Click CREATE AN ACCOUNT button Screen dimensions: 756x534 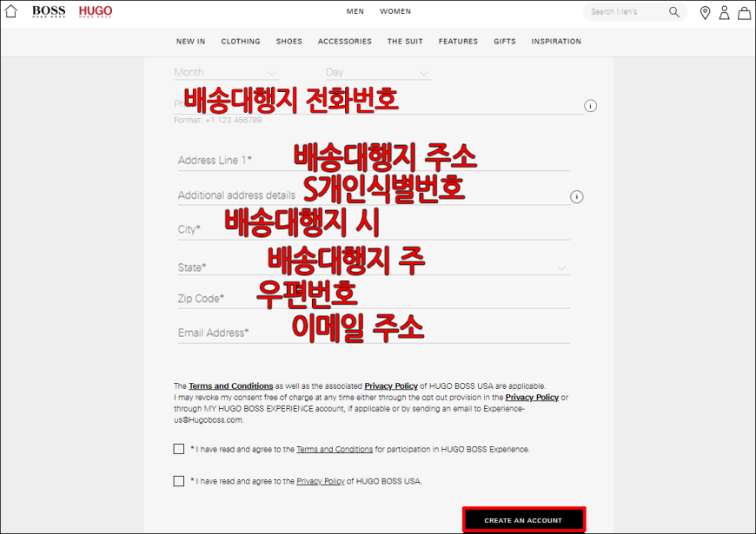click(524, 520)
